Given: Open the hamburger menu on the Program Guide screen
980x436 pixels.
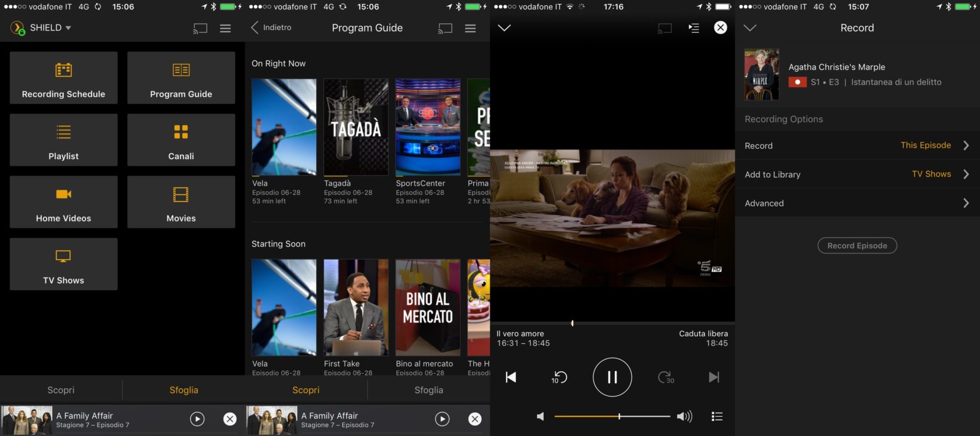Looking at the screenshot, I should [470, 28].
